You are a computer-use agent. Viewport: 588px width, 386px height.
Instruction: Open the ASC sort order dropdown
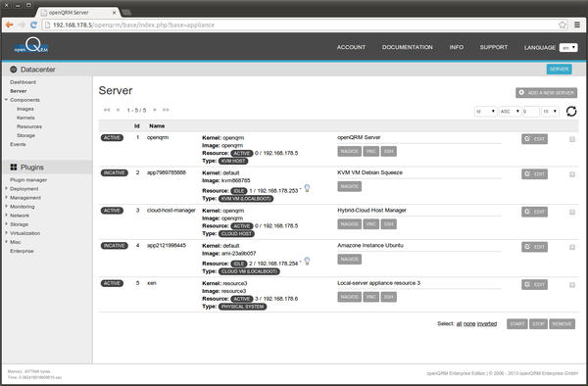[510, 112]
